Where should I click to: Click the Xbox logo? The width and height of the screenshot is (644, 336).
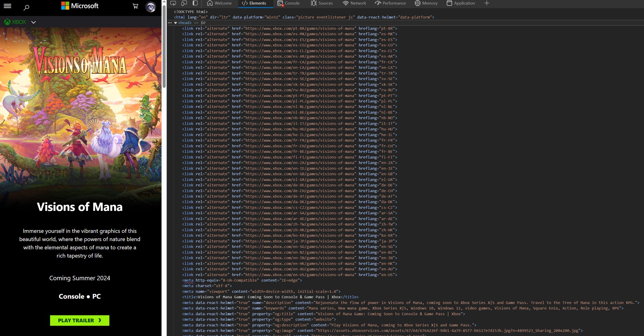[15, 22]
